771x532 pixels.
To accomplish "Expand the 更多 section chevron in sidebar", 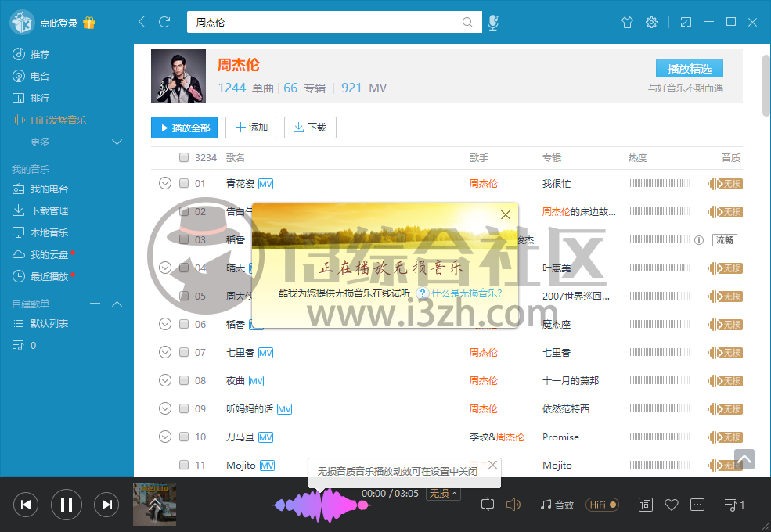I will [x=117, y=142].
